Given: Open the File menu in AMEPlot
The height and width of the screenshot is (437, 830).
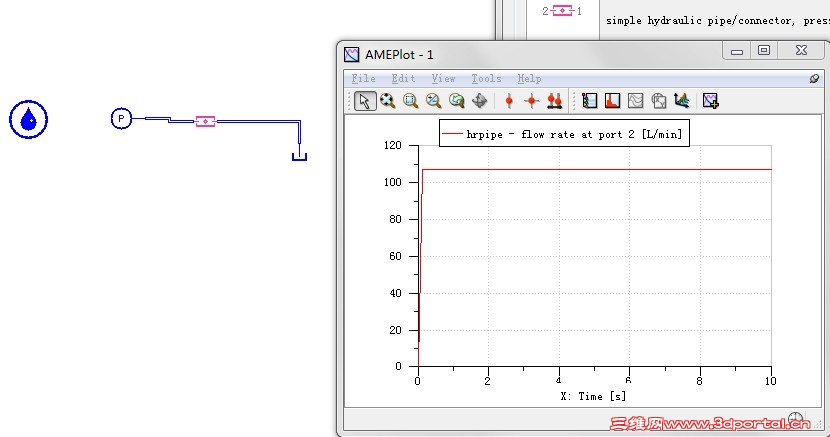Looking at the screenshot, I should tap(364, 79).
